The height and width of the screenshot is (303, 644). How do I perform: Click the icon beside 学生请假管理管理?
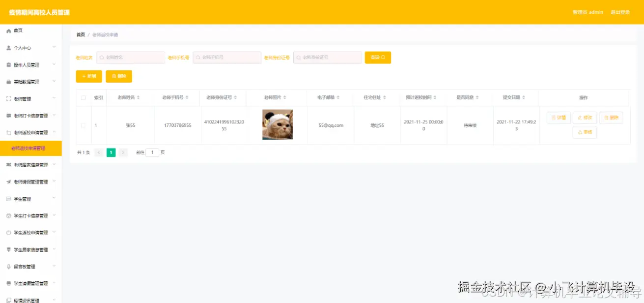pos(8,284)
